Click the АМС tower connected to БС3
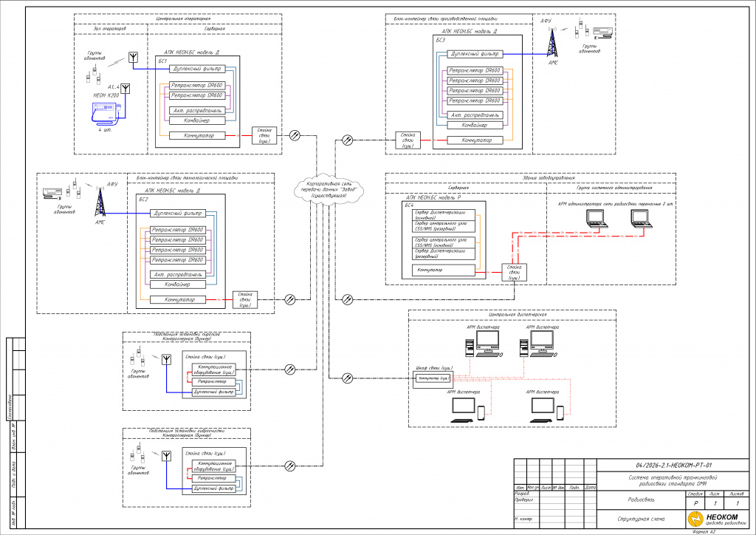 tap(552, 42)
